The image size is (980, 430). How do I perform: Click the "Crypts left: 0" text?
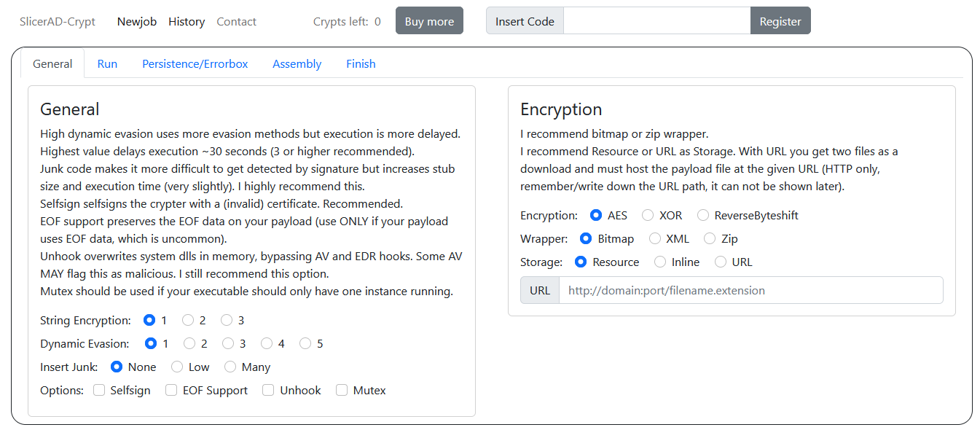pyautogui.click(x=347, y=22)
